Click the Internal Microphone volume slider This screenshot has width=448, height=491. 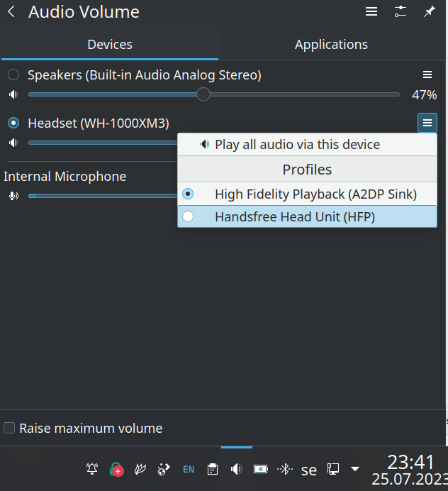[103, 196]
